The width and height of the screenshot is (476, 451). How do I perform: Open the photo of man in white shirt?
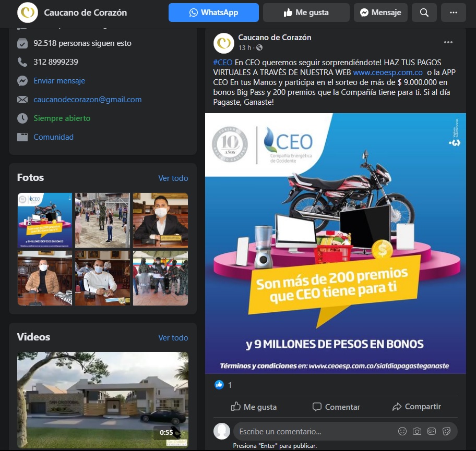[x=103, y=278]
